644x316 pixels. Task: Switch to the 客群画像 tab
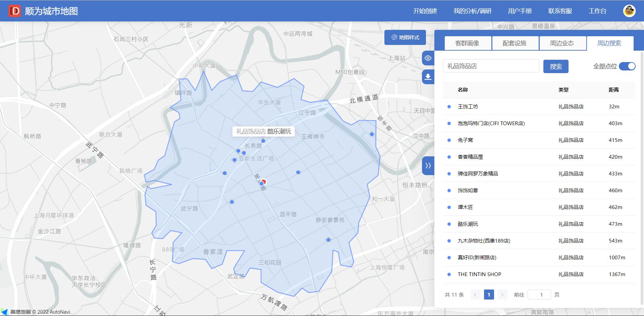(467, 43)
